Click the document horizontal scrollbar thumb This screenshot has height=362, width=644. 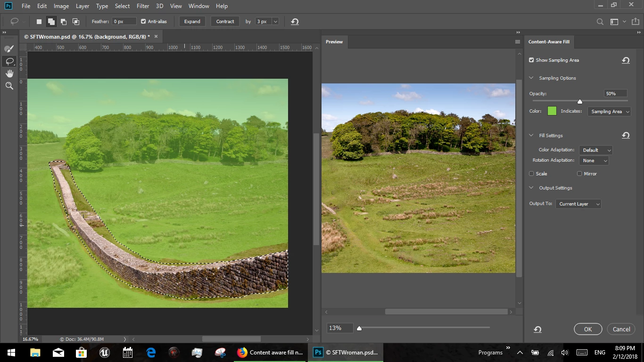point(231,339)
